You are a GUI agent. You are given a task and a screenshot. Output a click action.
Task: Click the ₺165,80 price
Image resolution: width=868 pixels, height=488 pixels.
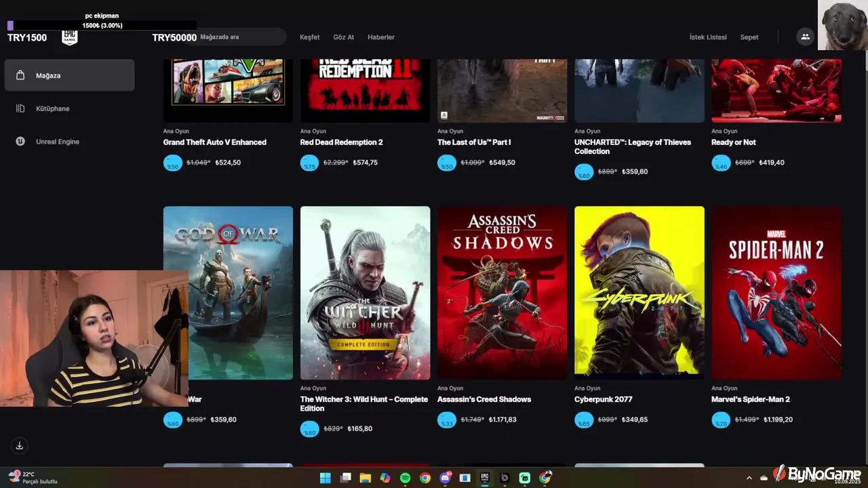tap(359, 428)
